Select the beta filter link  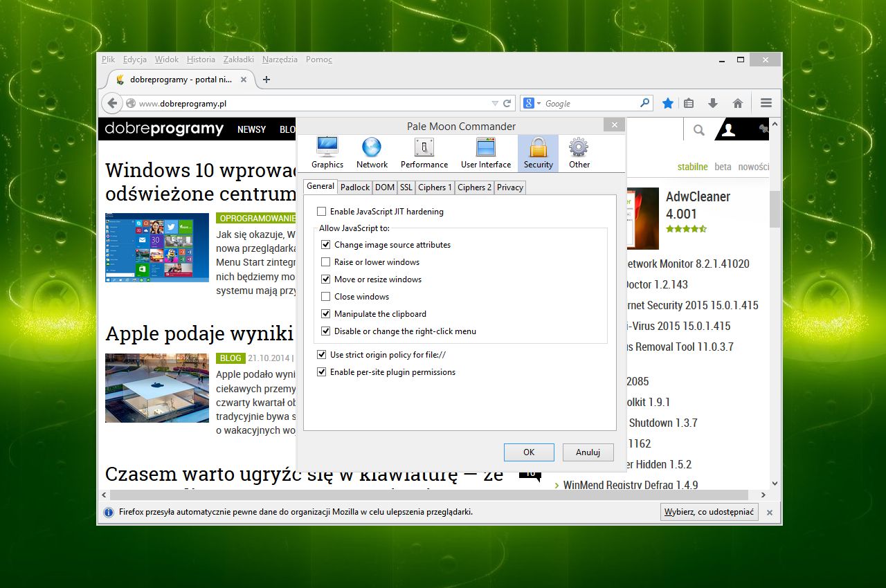point(723,167)
